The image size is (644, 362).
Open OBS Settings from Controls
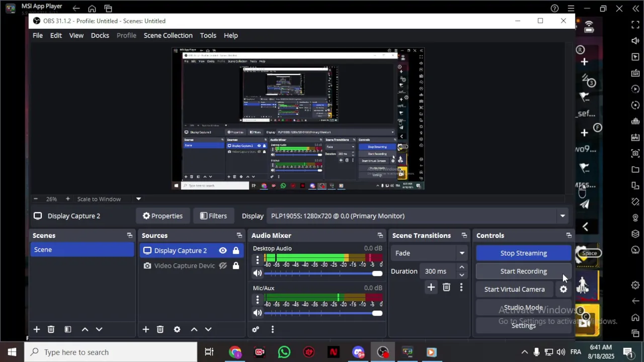click(523, 325)
